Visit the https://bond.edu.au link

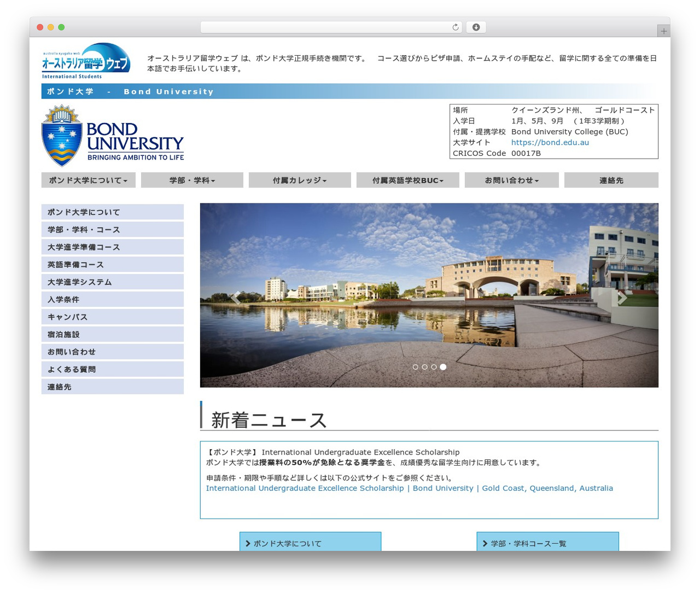pyautogui.click(x=550, y=142)
